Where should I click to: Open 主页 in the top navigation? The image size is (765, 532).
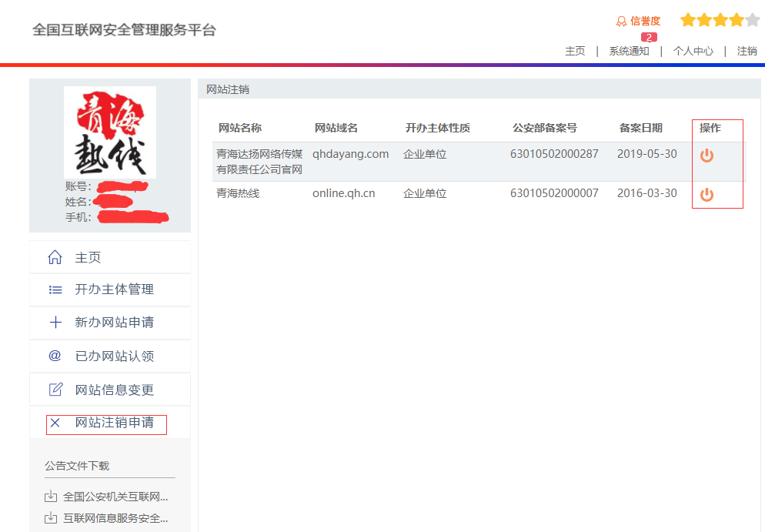575,51
